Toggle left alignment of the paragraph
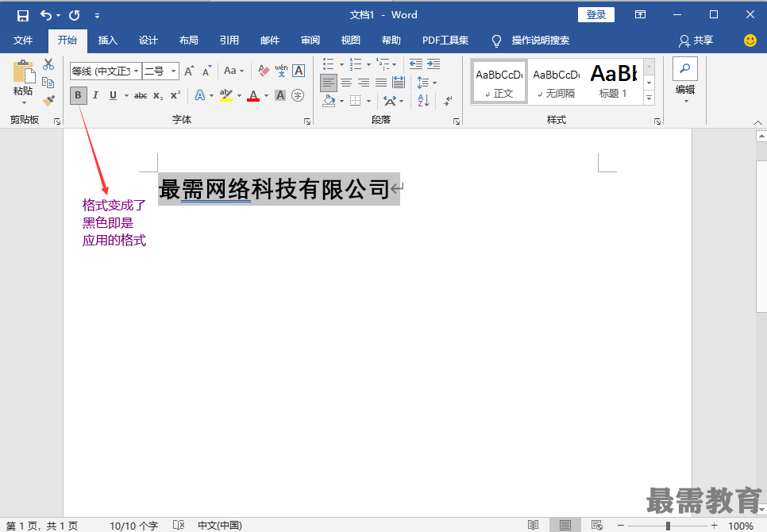The image size is (767, 532). (x=328, y=83)
